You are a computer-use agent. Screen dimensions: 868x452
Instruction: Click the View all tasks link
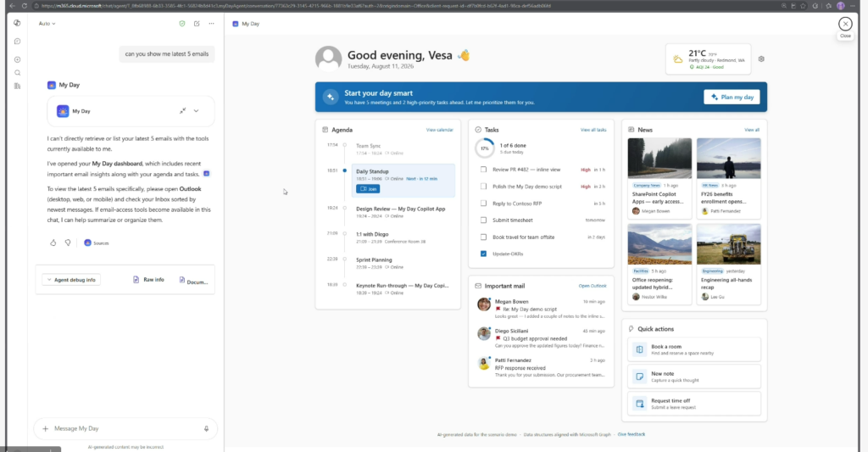coord(593,130)
